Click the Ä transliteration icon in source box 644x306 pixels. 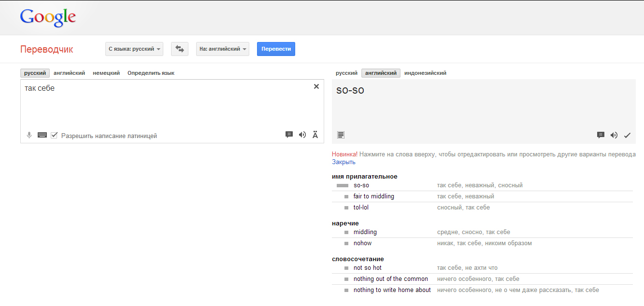click(x=315, y=135)
